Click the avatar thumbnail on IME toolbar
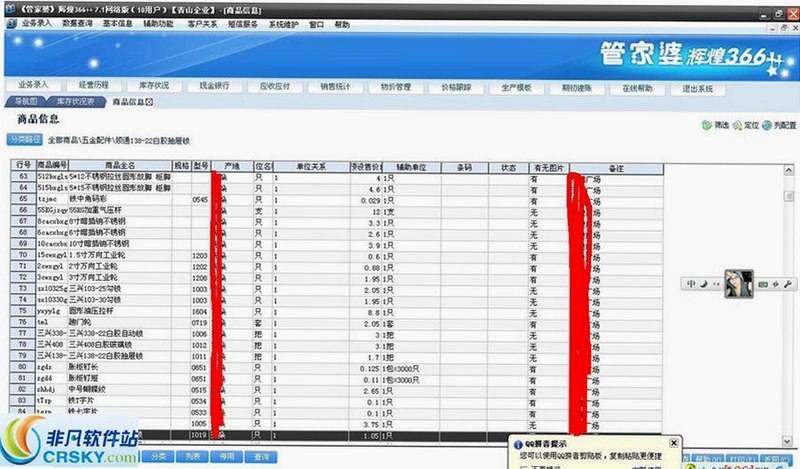 pyautogui.click(x=739, y=284)
